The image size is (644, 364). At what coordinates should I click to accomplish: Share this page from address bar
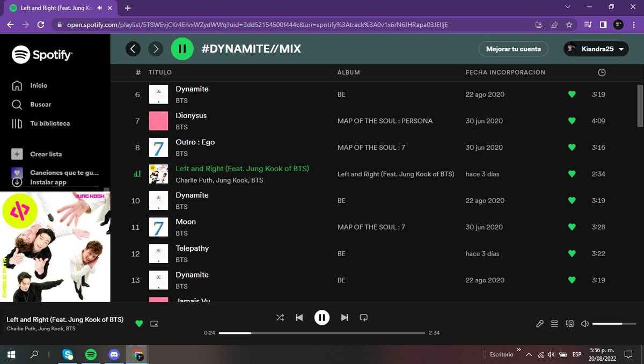pyautogui.click(x=554, y=25)
